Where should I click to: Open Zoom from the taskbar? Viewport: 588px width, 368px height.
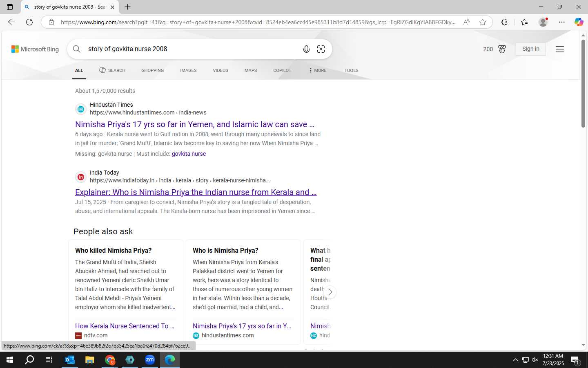point(150,360)
